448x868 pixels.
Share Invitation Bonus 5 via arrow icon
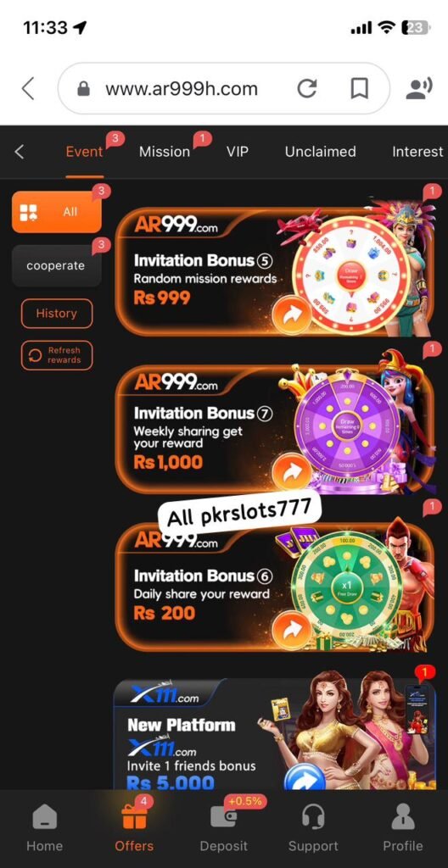[291, 314]
